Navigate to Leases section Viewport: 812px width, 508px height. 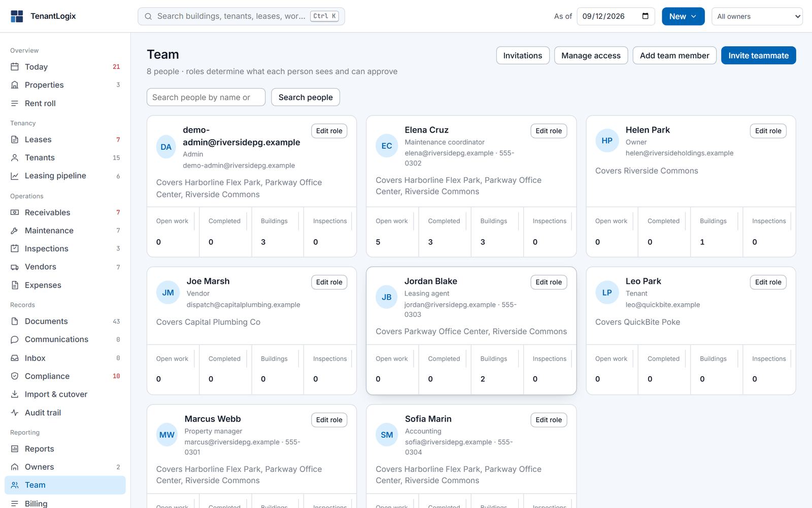tap(65, 139)
